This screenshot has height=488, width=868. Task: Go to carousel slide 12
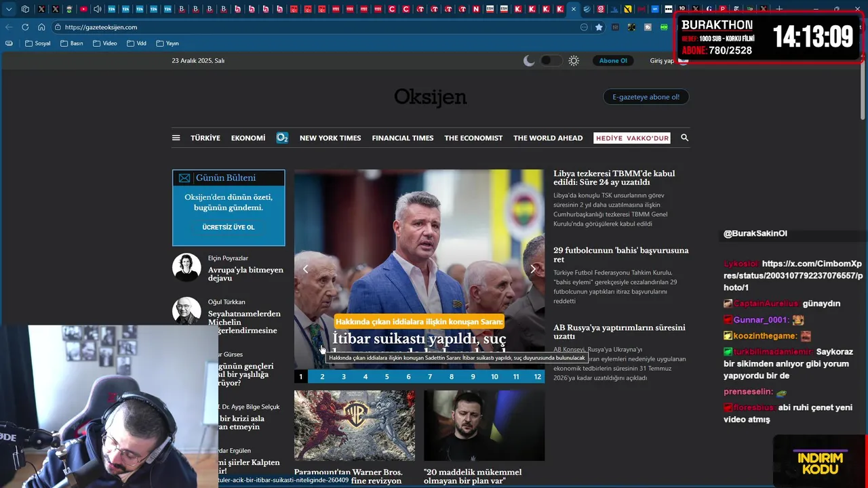tap(538, 377)
